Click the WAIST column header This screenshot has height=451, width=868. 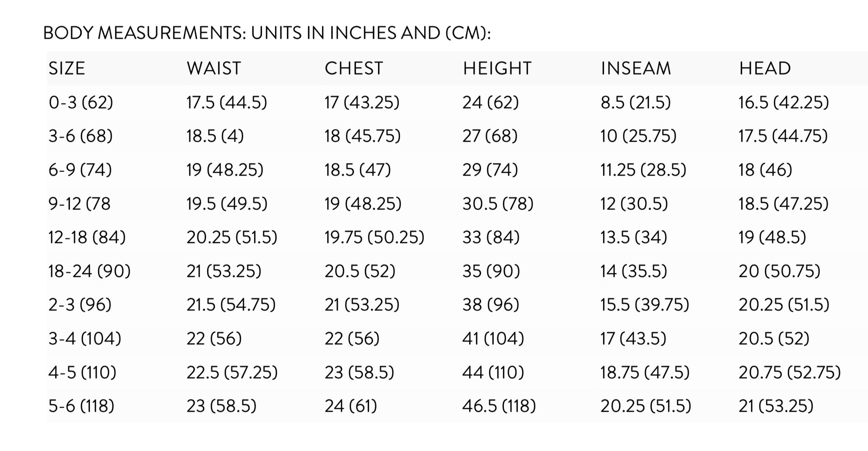214,68
